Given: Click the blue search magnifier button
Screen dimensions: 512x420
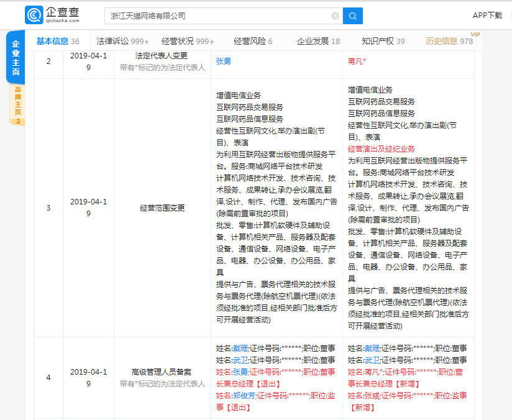Looking at the screenshot, I should click(x=353, y=16).
